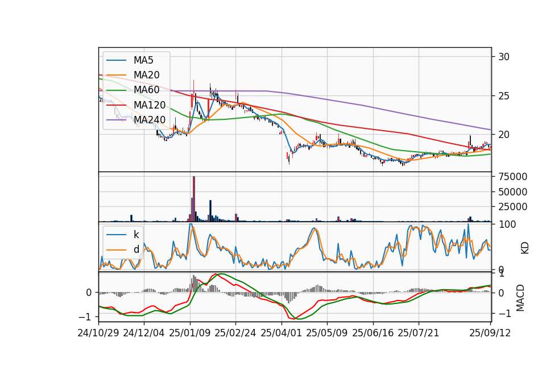Click the 25/05/09 date axis label

[326, 333]
